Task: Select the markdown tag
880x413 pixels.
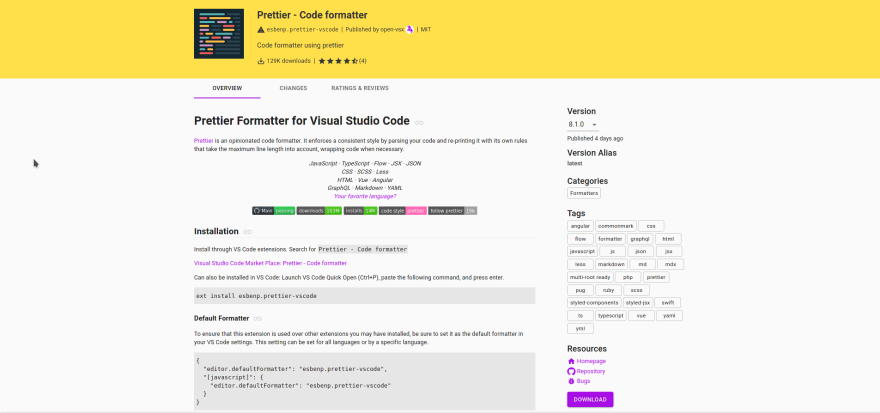Action: (611, 264)
